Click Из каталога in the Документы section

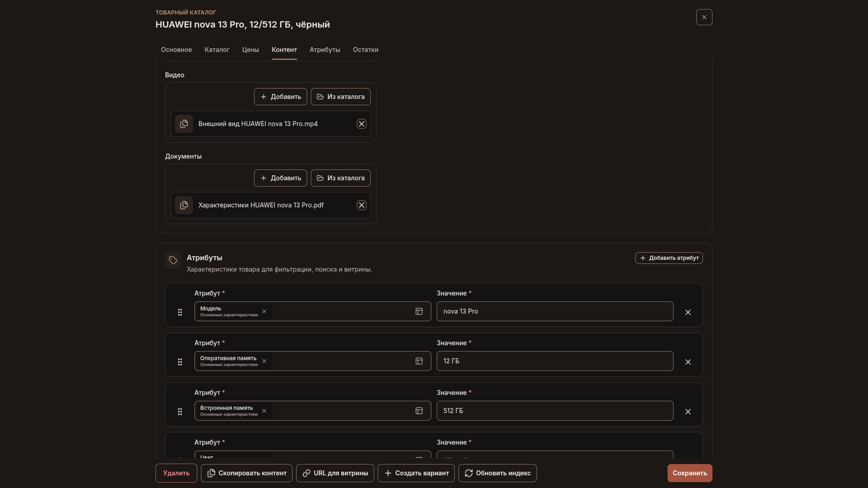(341, 178)
